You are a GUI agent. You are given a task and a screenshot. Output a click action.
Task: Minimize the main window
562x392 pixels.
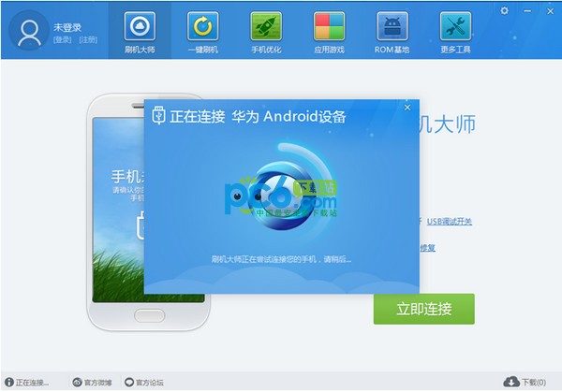(x=527, y=11)
